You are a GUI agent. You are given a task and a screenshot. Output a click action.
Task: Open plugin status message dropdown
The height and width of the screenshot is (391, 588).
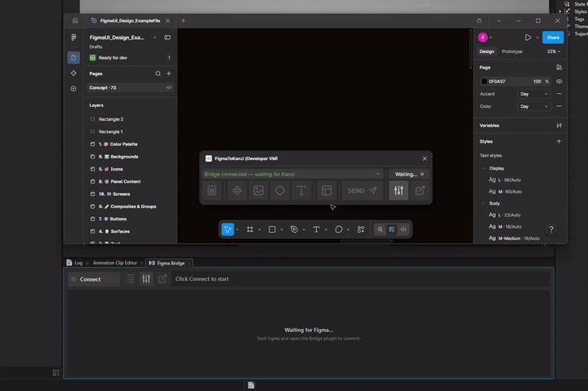[x=377, y=174]
